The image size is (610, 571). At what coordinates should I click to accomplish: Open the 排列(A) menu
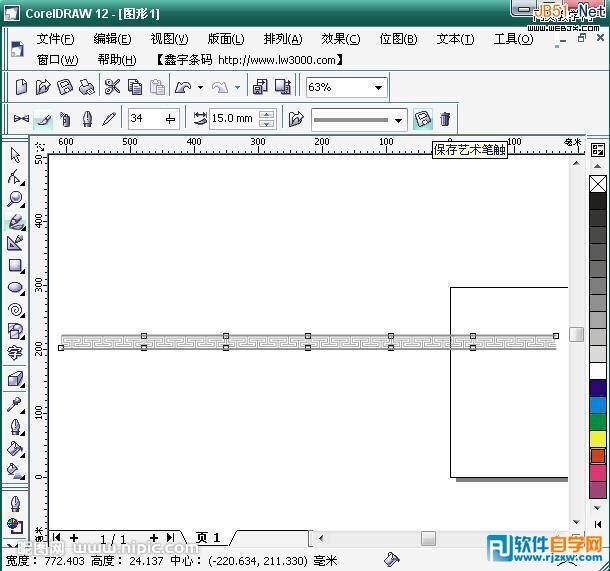point(283,39)
